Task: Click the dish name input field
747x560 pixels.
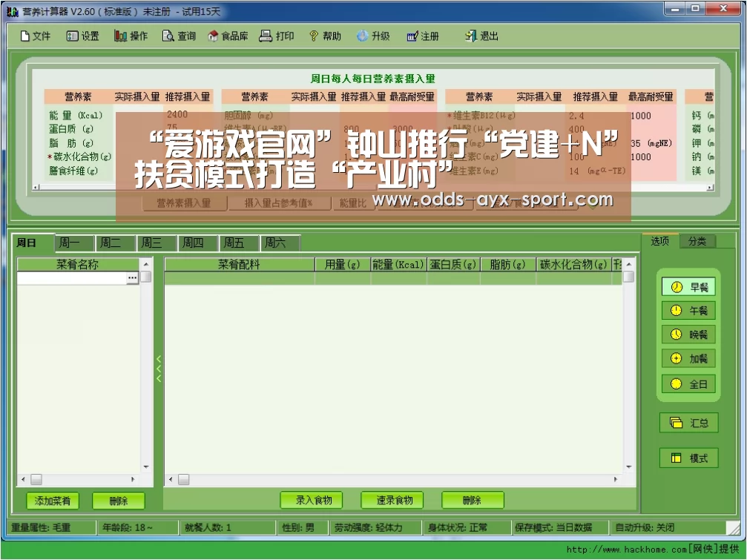Action: (x=71, y=277)
